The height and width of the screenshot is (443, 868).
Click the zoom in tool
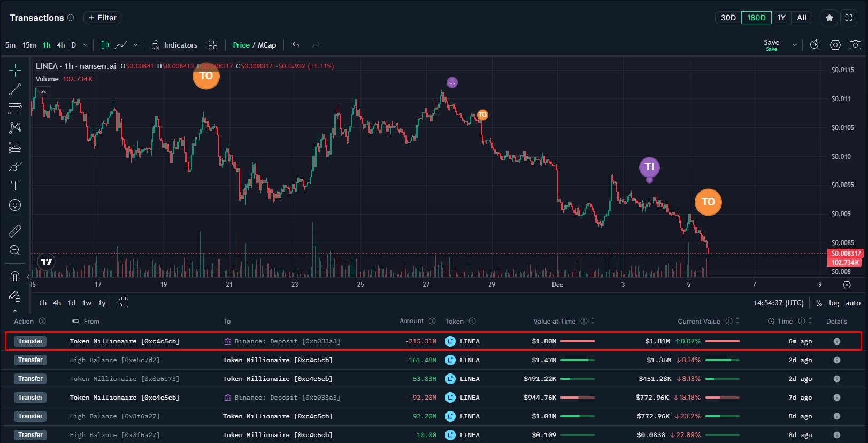point(15,250)
